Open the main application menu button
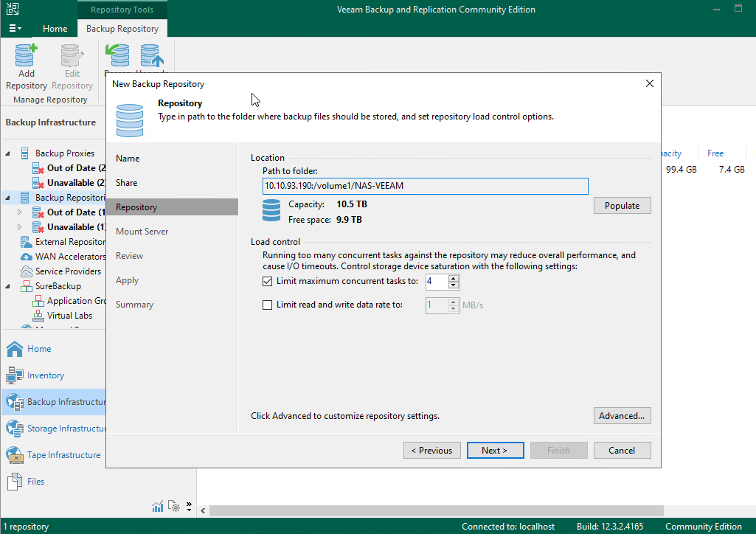The width and height of the screenshot is (756, 534). [15, 29]
